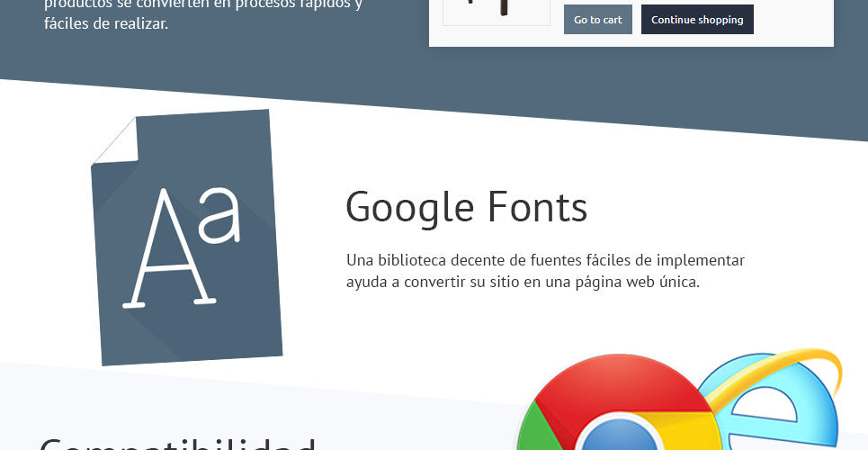Click the Go to cart button
This screenshot has width=868, height=450.
(x=598, y=20)
